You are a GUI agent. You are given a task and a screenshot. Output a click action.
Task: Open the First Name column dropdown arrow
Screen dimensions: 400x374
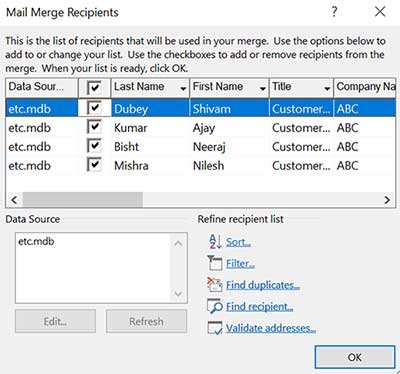pyautogui.click(x=263, y=89)
